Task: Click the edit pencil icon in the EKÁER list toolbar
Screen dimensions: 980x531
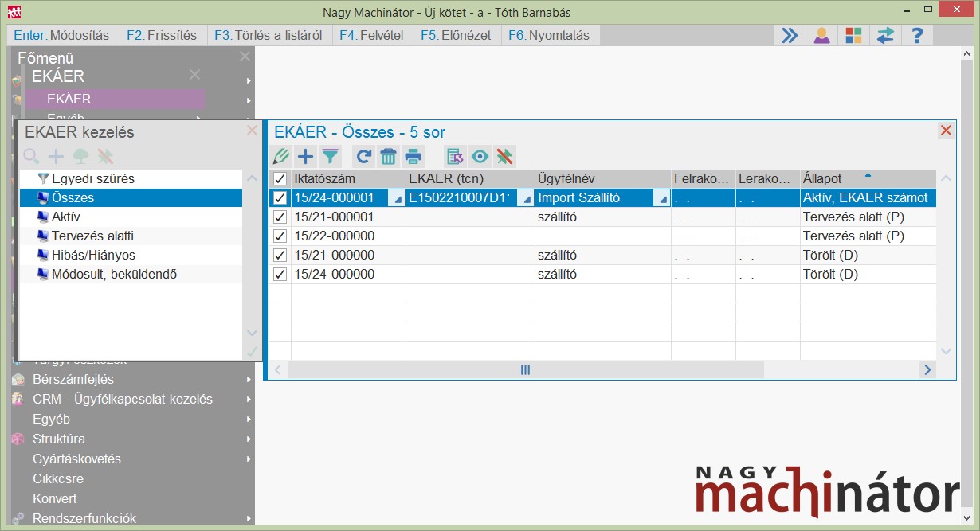Action: (x=281, y=156)
